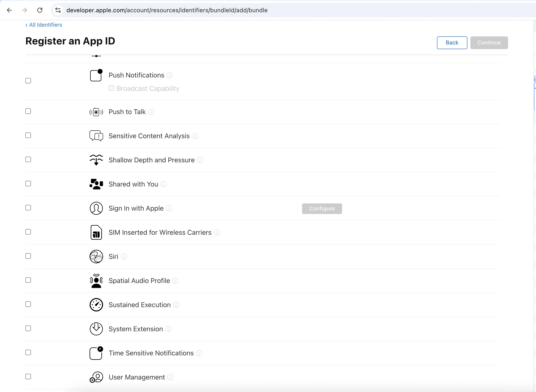Viewport: 536px width, 392px height.
Task: Click the Broadcast Capability label text
Action: point(148,88)
